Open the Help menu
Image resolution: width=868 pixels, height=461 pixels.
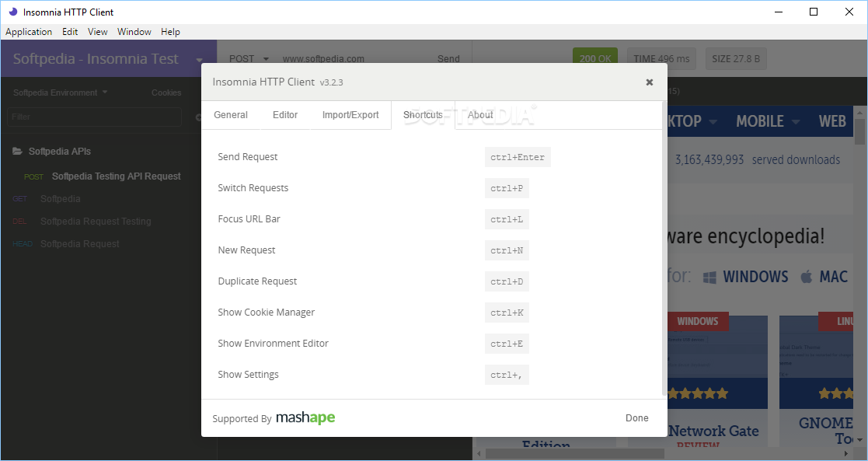pyautogui.click(x=170, y=32)
